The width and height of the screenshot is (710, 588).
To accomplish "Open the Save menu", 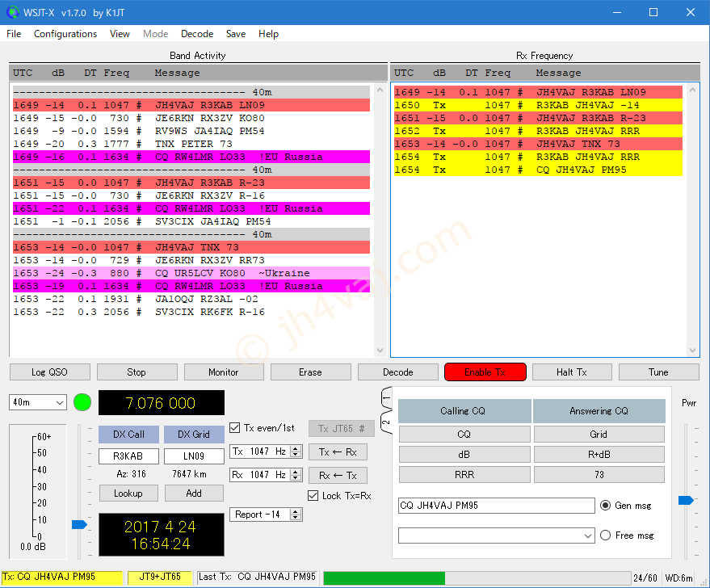I will point(236,34).
